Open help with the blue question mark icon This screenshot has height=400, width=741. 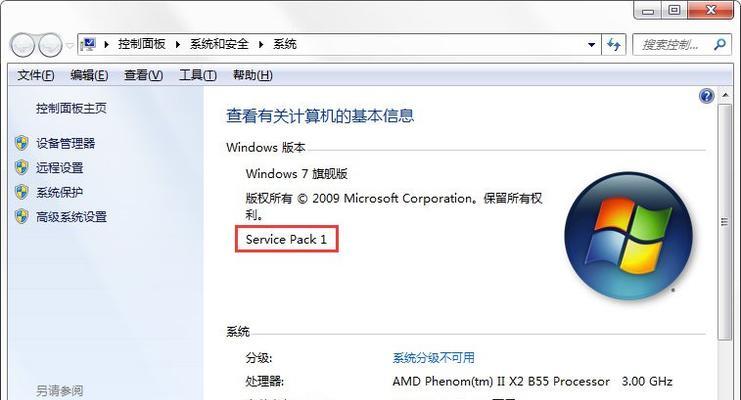706,96
